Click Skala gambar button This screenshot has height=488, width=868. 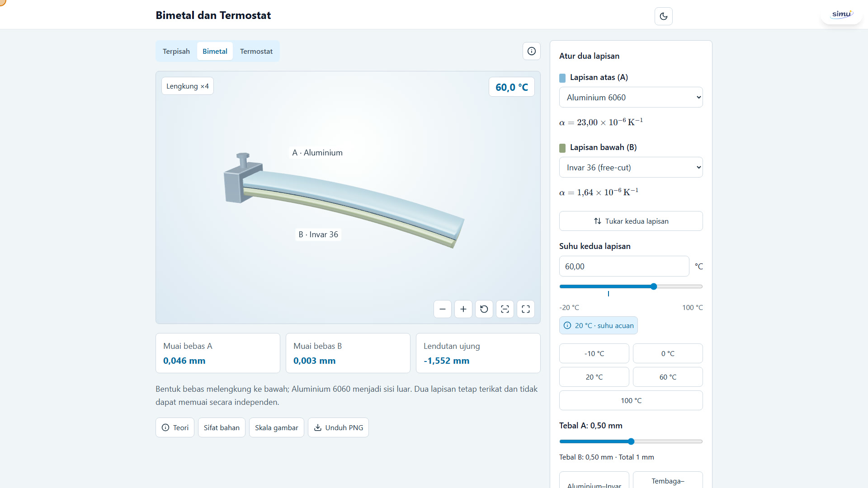click(277, 427)
